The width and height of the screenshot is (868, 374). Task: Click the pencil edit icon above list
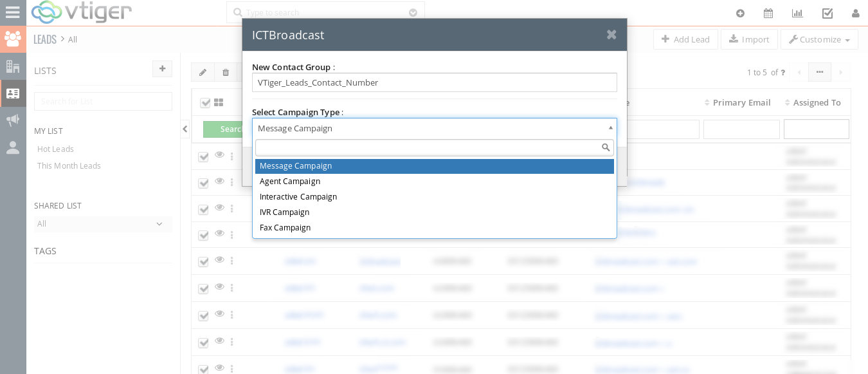point(203,72)
